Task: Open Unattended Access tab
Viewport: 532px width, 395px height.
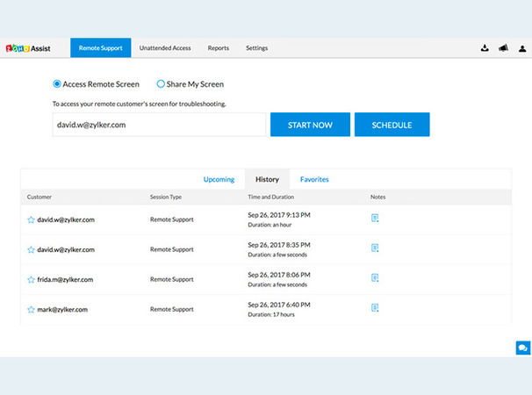Action: coord(165,48)
